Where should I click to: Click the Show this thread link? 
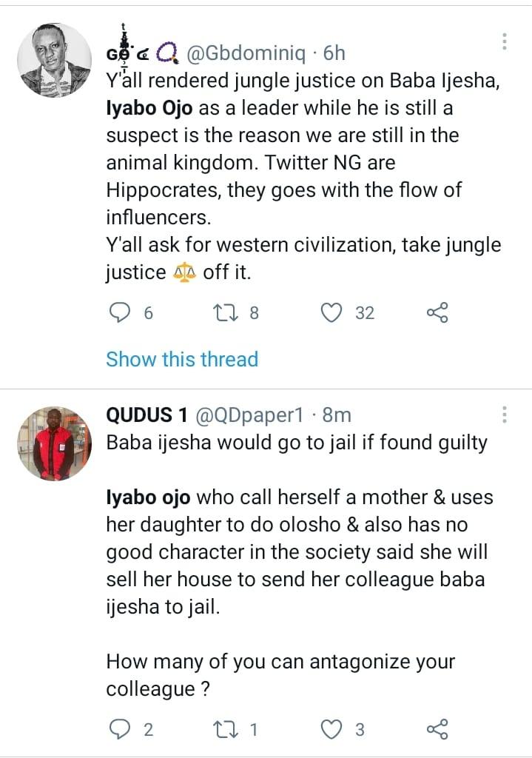pos(182,359)
